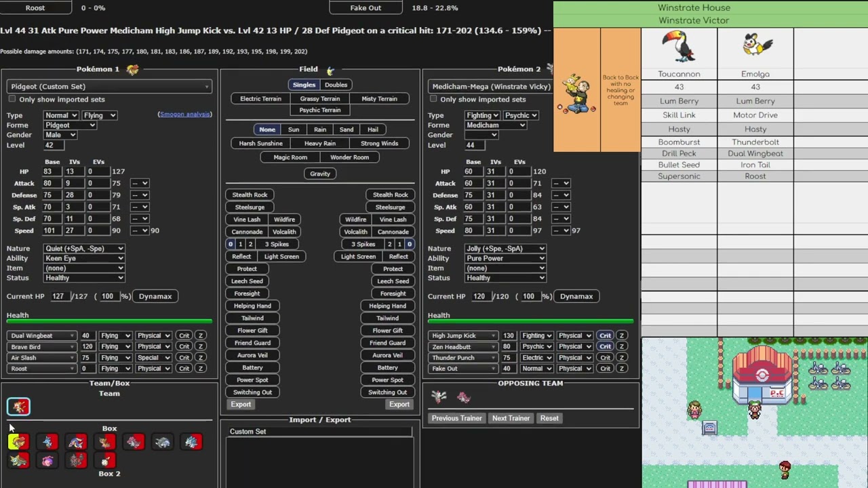Switch battle format to Doubles

[336, 85]
